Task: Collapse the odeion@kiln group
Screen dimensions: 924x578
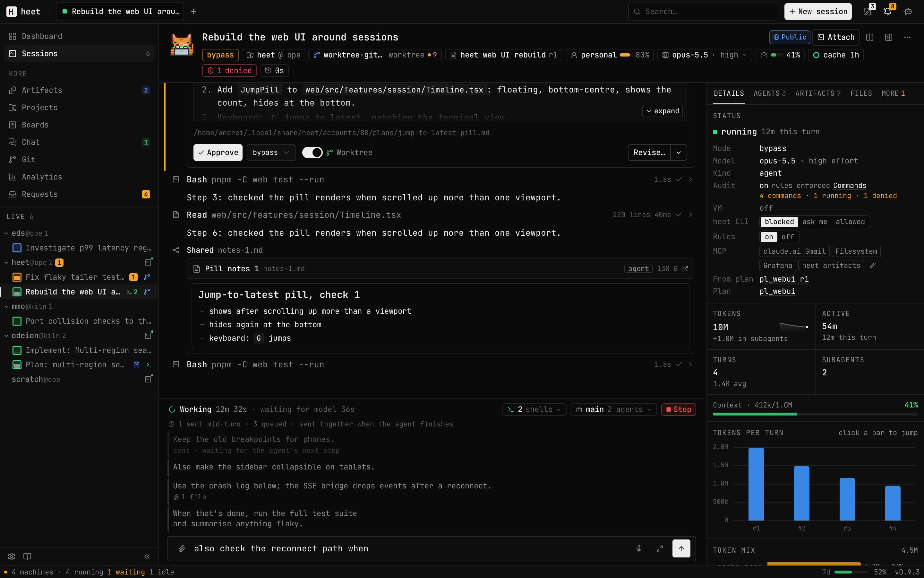Action: click(x=6, y=336)
